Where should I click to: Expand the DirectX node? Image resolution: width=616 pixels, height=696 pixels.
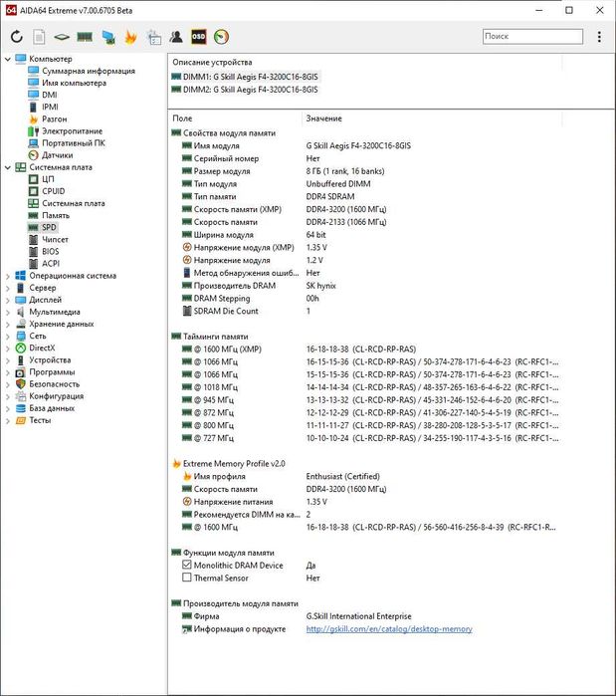click(x=8, y=348)
